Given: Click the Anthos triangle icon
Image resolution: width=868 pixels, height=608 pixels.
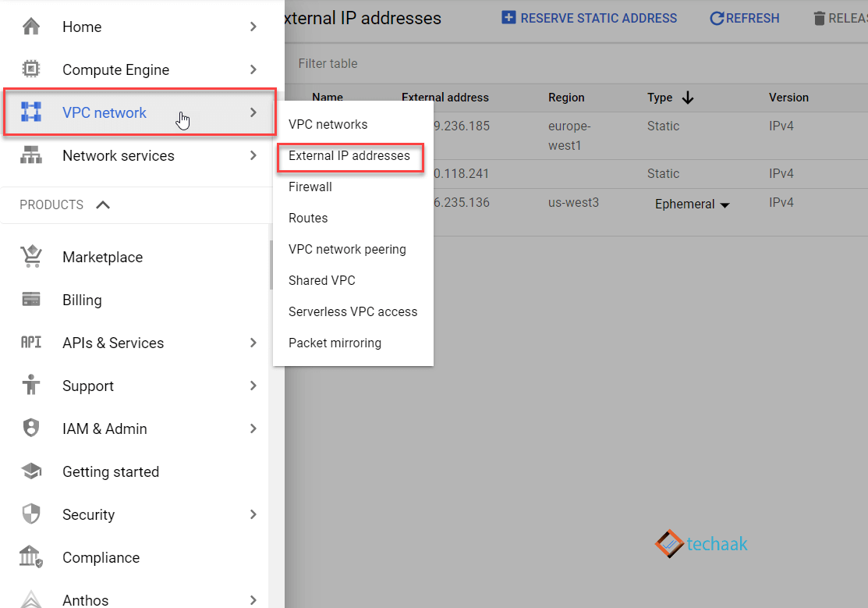Looking at the screenshot, I should pos(31,599).
